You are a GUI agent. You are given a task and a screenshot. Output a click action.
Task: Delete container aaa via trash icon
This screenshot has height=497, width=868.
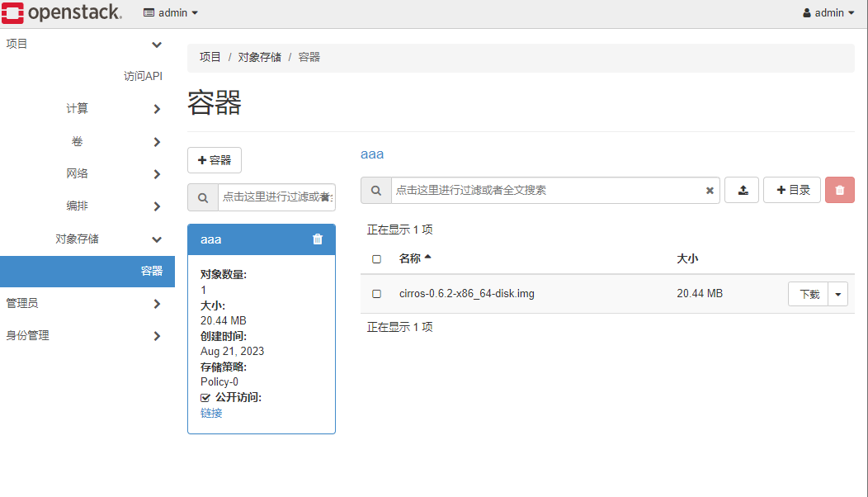click(317, 239)
